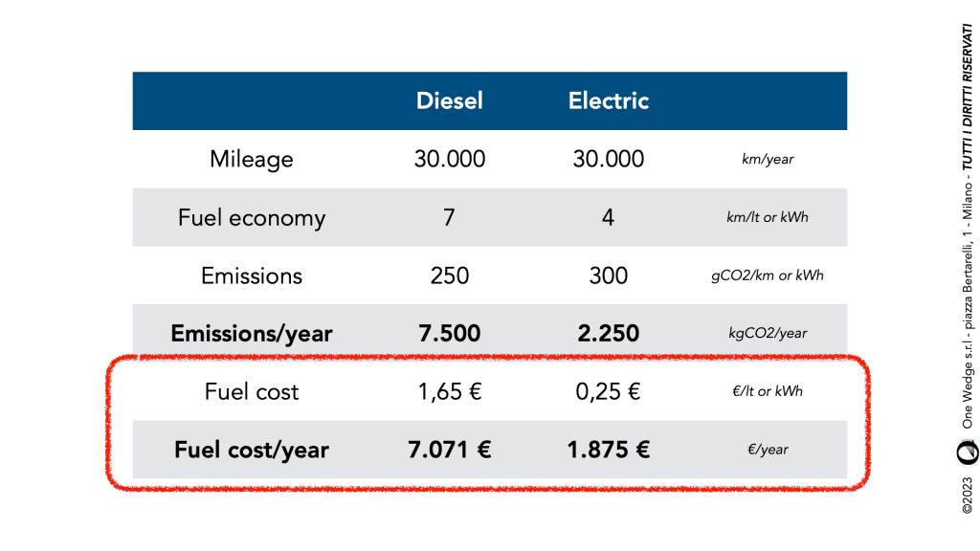The height and width of the screenshot is (551, 980).
Task: Select the Diesel fuel economy value 7
Action: [450, 218]
